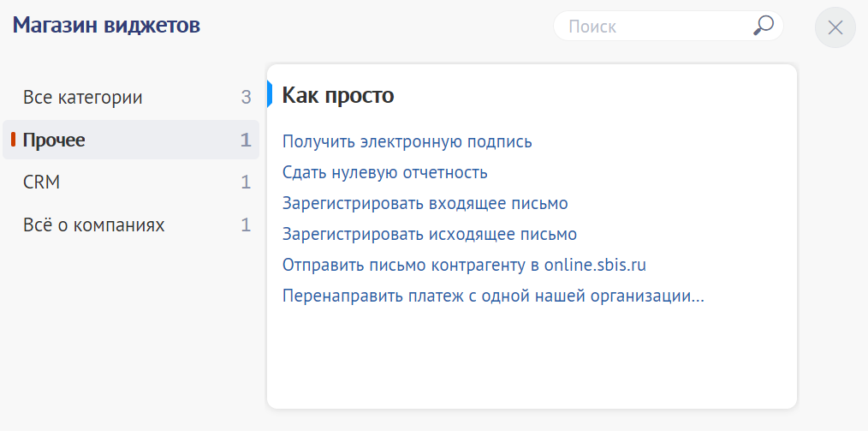Close the widget store with X button

pyautogui.click(x=835, y=27)
